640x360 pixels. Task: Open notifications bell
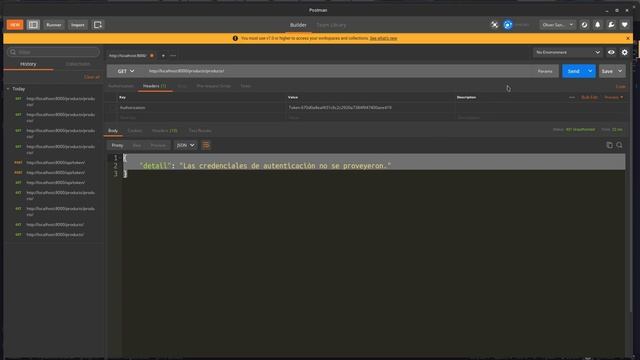click(598, 25)
